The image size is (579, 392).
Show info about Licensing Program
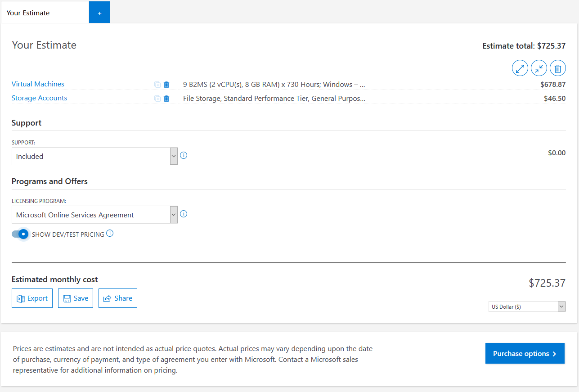point(184,214)
